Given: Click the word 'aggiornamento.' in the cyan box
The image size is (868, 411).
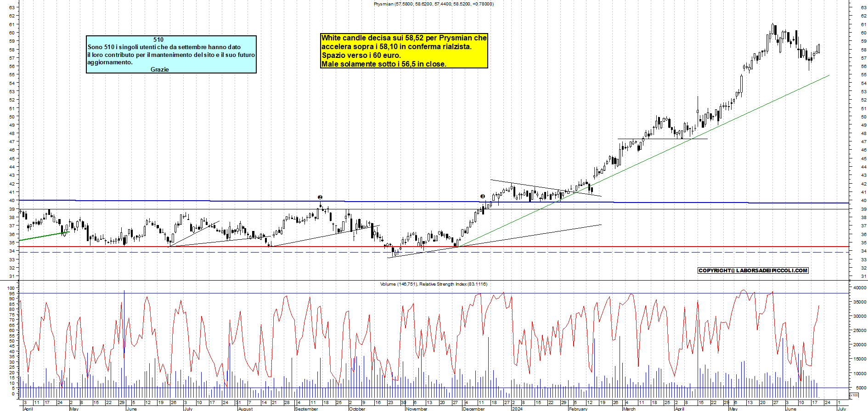Looking at the screenshot, I should coord(110,62).
